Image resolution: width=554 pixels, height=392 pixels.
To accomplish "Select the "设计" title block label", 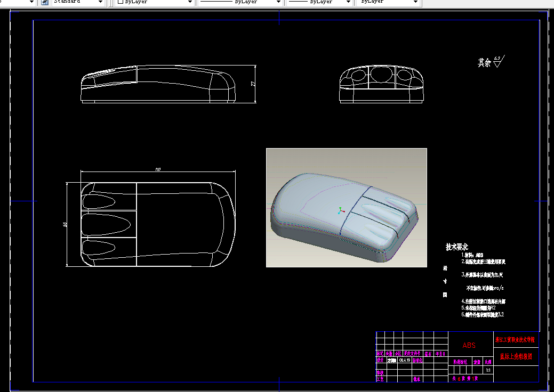I will [380, 360].
